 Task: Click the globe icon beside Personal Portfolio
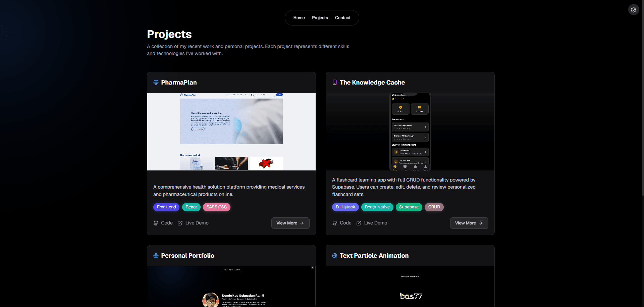point(156,255)
